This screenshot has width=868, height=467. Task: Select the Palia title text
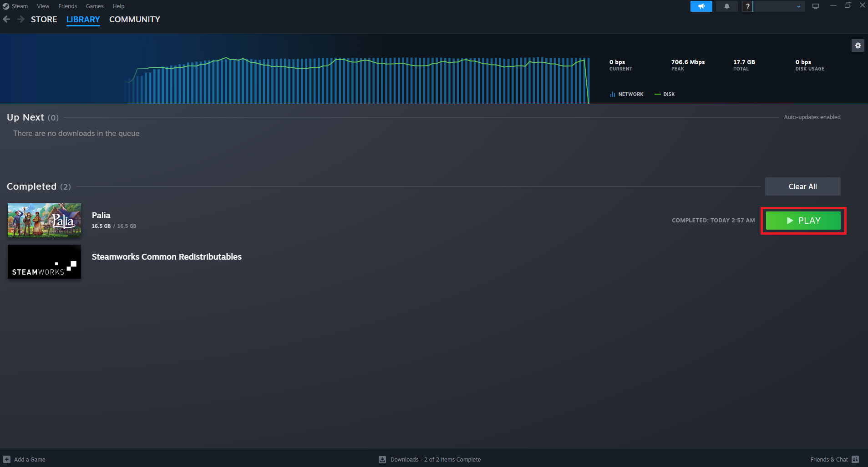pyautogui.click(x=101, y=215)
